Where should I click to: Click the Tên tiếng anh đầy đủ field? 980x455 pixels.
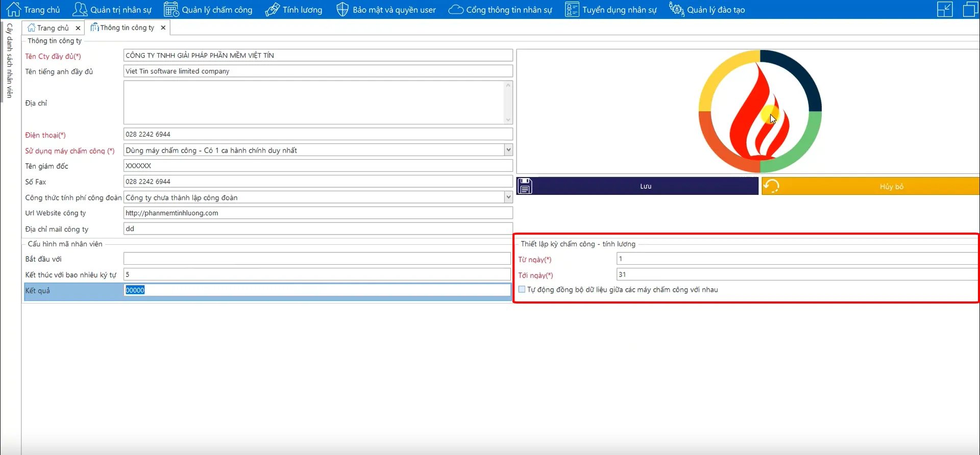318,71
